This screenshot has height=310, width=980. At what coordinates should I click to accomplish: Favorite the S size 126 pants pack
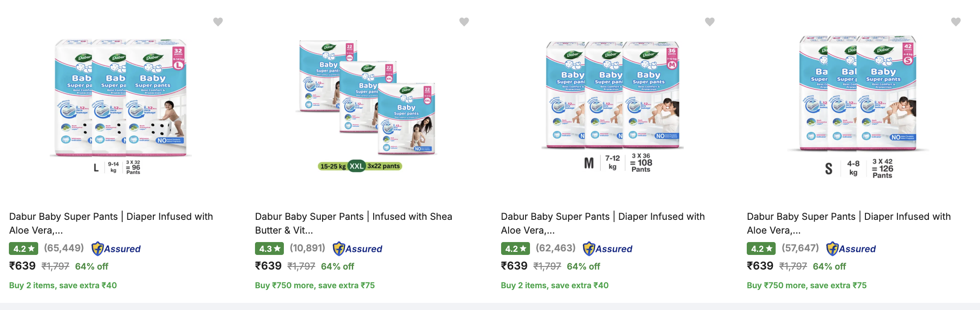coord(956,22)
